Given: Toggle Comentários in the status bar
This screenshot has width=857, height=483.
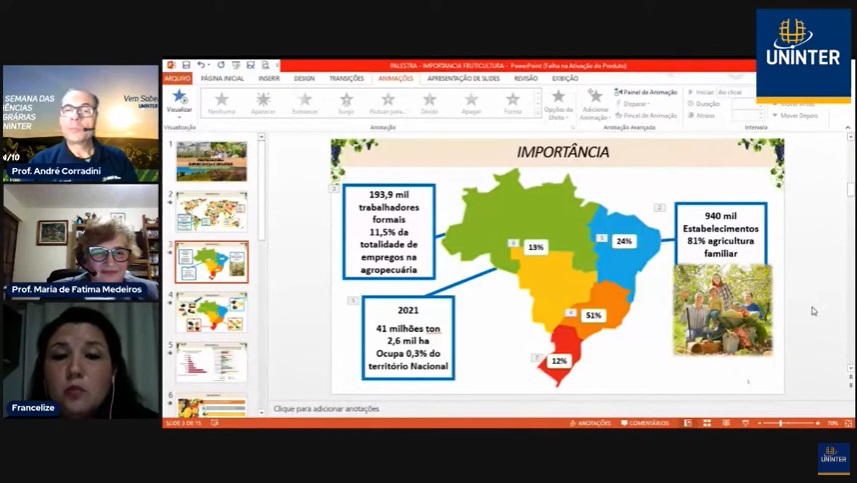Looking at the screenshot, I should [644, 423].
